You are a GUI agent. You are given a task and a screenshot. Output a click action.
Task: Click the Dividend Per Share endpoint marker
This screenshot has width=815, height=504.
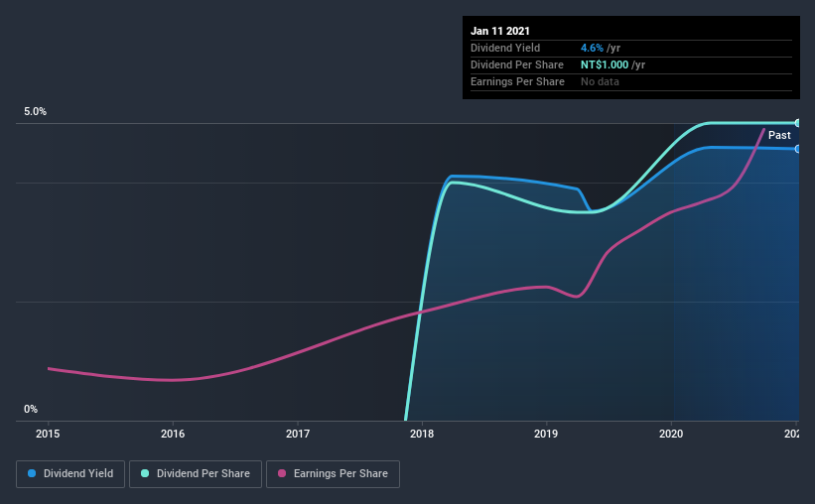797,123
